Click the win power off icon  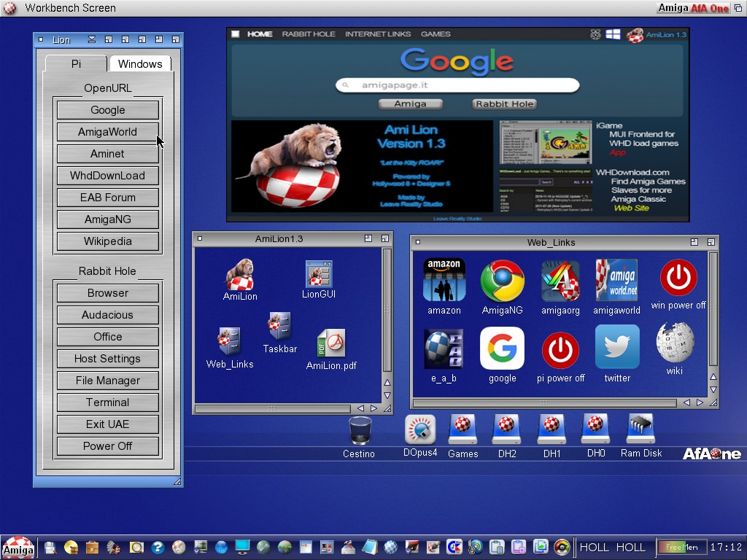pos(678,279)
